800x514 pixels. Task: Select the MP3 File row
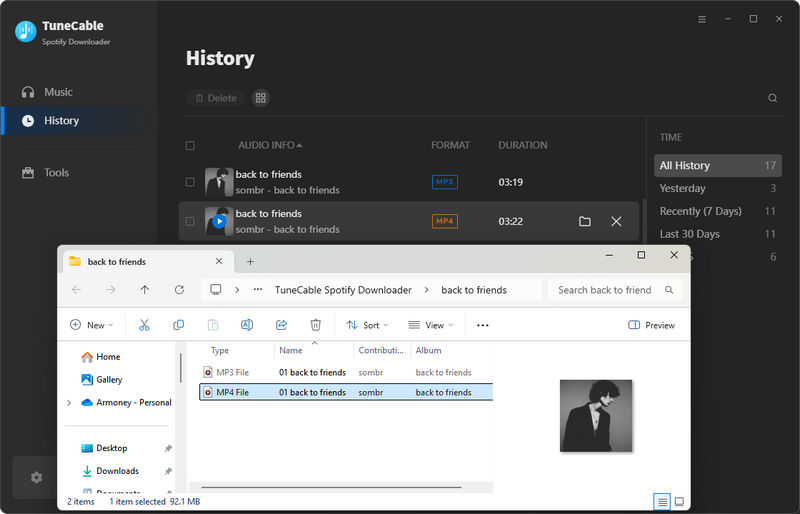pyautogui.click(x=345, y=373)
